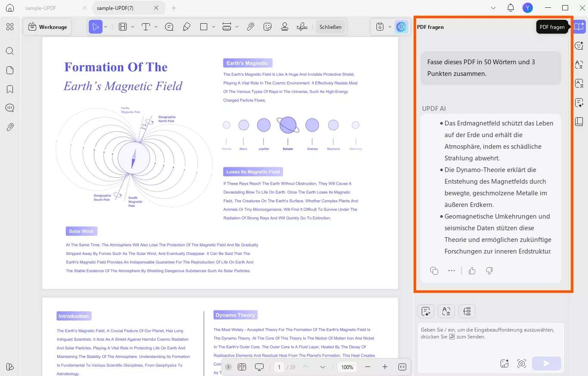Select the pencil drawing tool
Screen dimensions: 588x376
[x=187, y=27]
